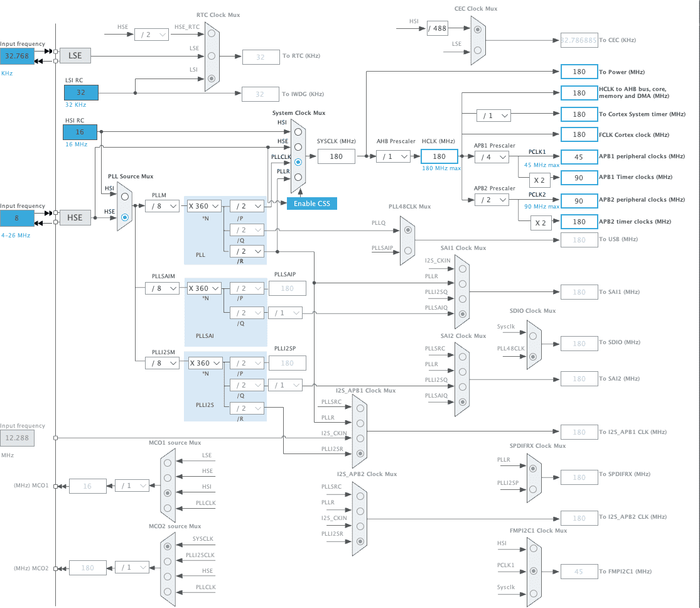The image size is (700, 608).
Task: Select LSE in MCO1 source Mux
Action: 168,464
